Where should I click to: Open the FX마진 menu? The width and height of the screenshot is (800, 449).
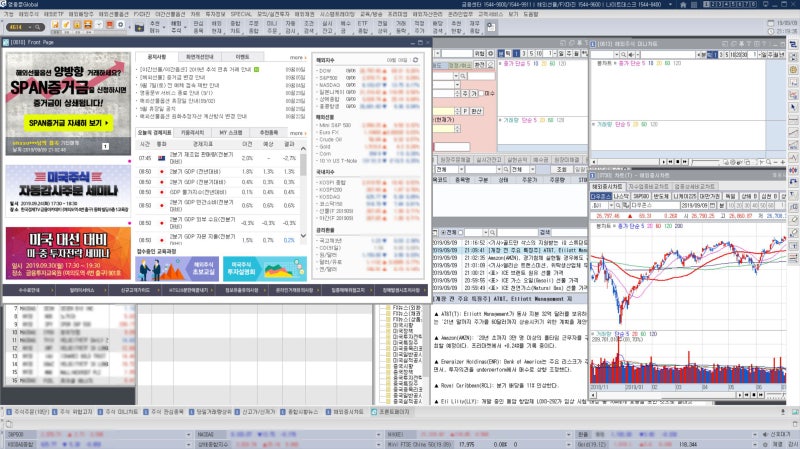pyautogui.click(x=142, y=14)
